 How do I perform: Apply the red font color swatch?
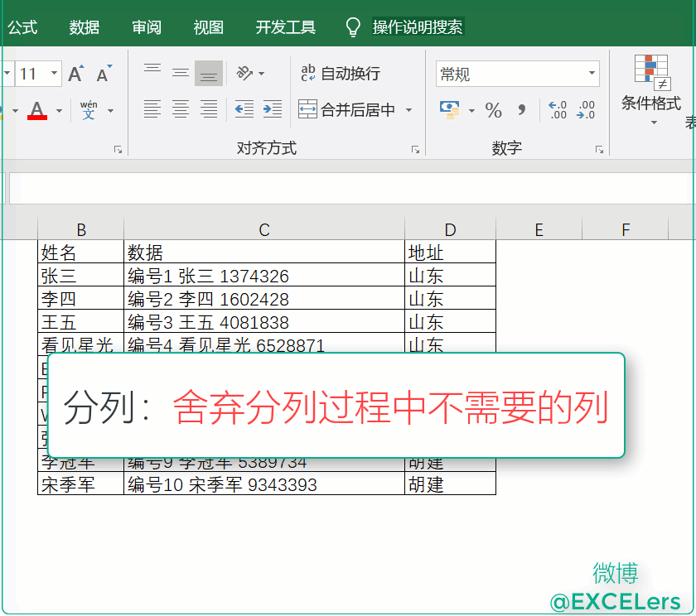pos(37,109)
